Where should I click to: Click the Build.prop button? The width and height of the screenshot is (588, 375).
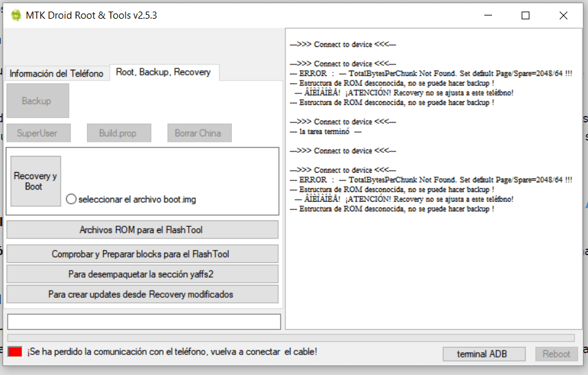[119, 133]
